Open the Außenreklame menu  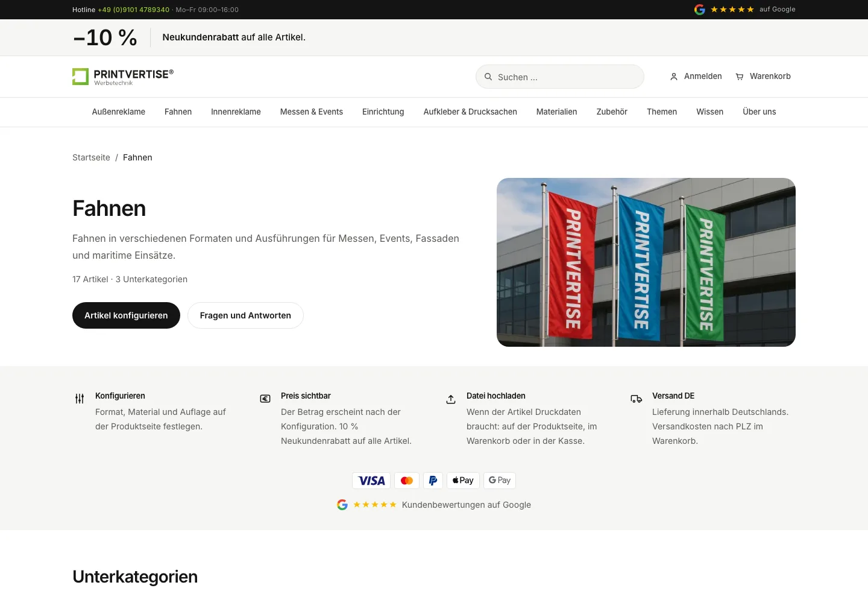(x=119, y=112)
